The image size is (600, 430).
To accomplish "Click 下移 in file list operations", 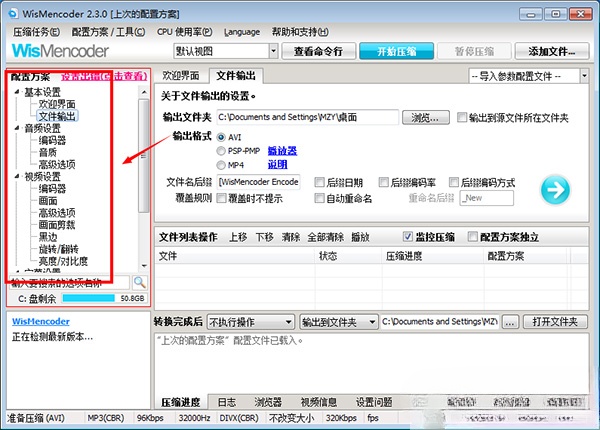I will 264,237.
